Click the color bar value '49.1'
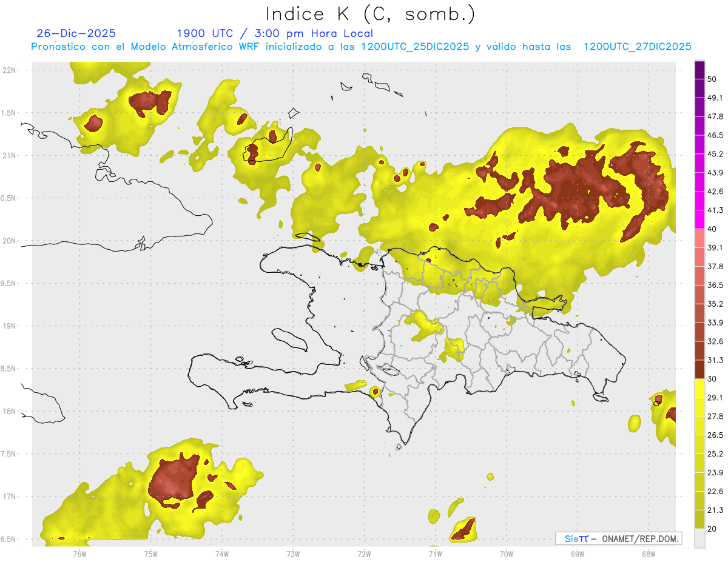The height and width of the screenshot is (562, 728). pyautogui.click(x=716, y=98)
